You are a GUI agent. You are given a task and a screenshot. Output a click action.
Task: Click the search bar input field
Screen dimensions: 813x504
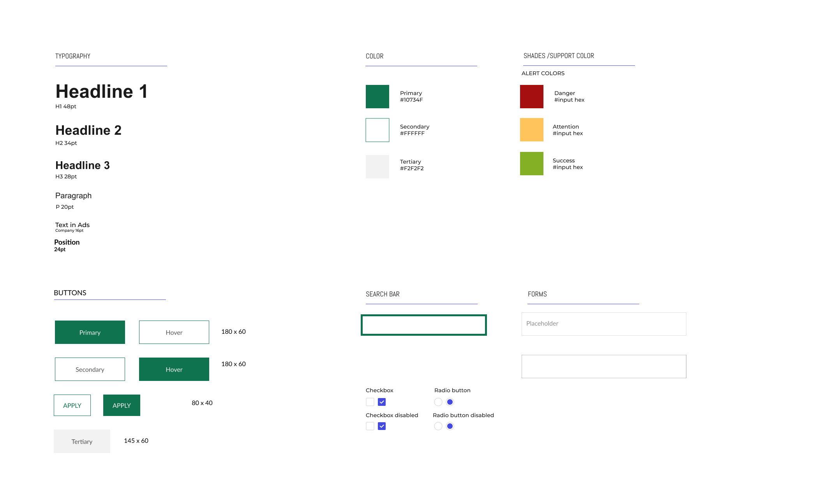(423, 323)
